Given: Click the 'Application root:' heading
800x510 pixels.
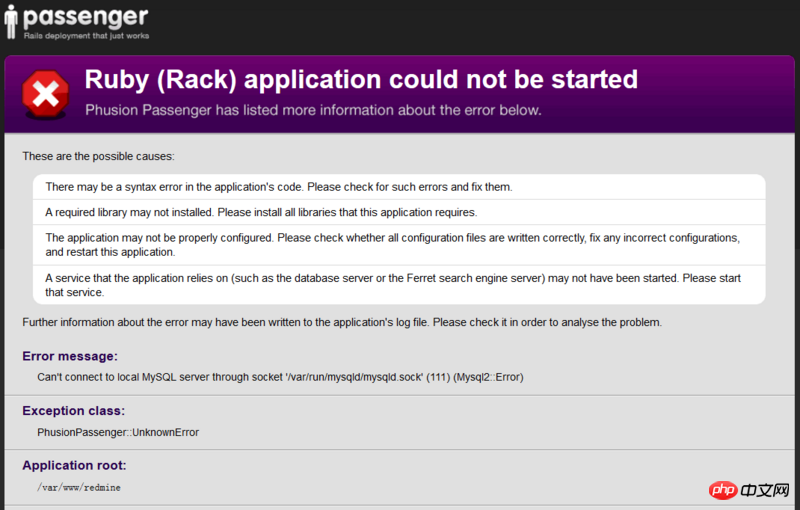Looking at the screenshot, I should tap(74, 465).
